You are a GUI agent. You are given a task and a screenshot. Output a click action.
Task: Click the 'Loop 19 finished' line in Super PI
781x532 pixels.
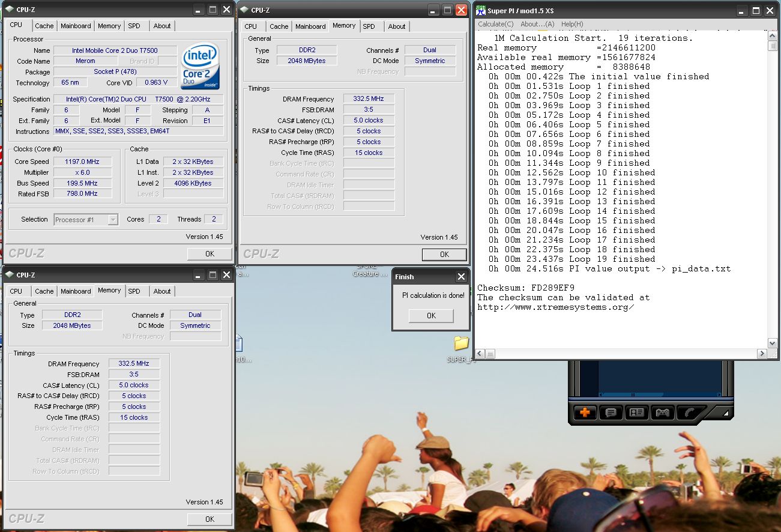[x=571, y=259]
